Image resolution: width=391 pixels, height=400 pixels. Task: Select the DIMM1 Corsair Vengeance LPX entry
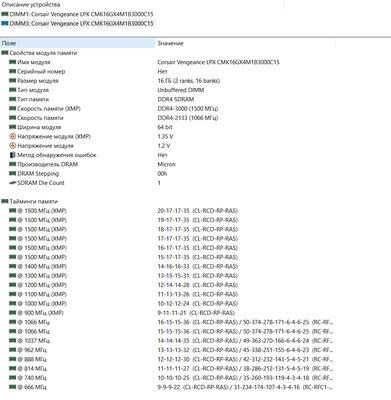(78, 14)
